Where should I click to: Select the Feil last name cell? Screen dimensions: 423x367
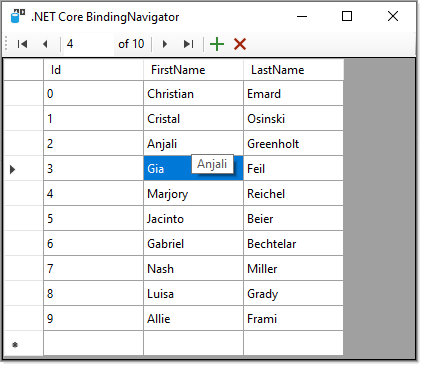coord(293,169)
